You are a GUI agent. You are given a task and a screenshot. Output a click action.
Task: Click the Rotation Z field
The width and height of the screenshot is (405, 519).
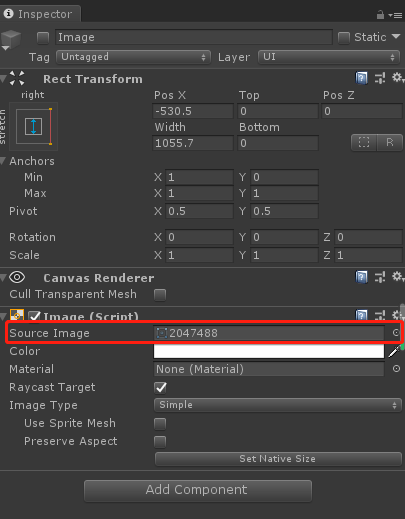368,237
